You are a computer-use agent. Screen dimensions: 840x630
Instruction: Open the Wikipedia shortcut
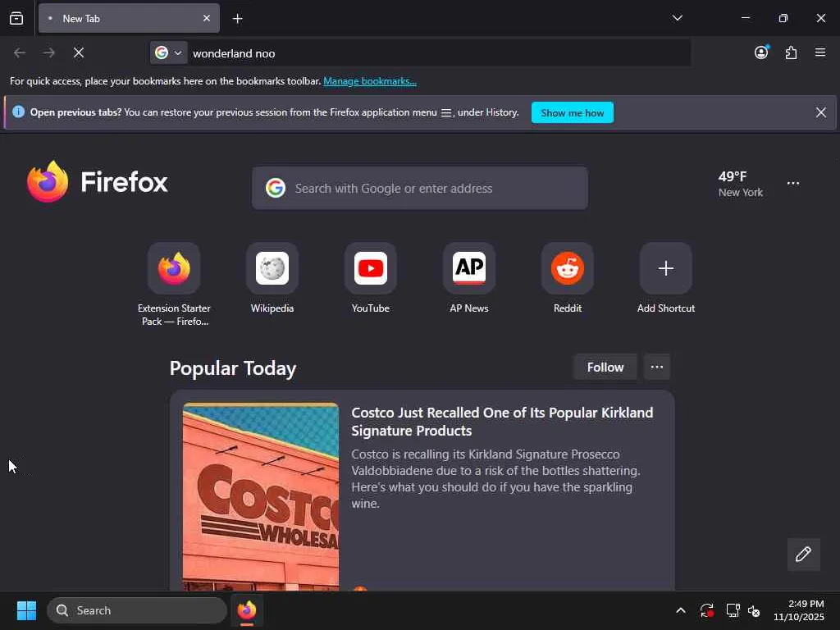click(272, 279)
